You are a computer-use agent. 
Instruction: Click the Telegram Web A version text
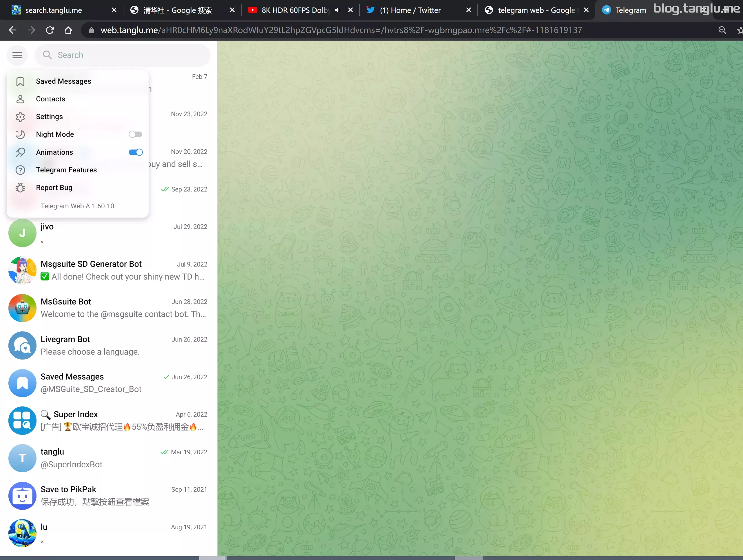coord(77,206)
